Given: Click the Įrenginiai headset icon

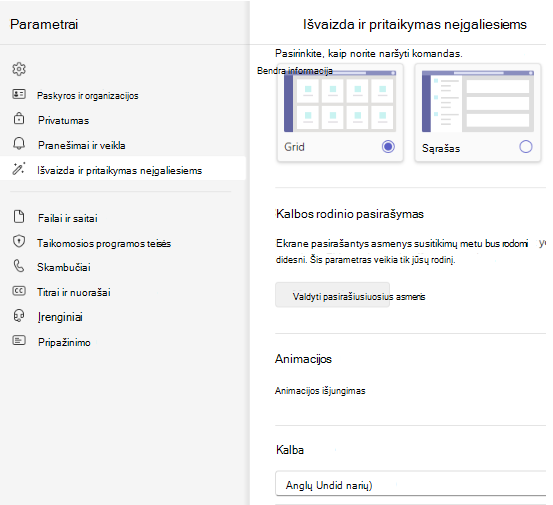Looking at the screenshot, I should pyautogui.click(x=19, y=316).
